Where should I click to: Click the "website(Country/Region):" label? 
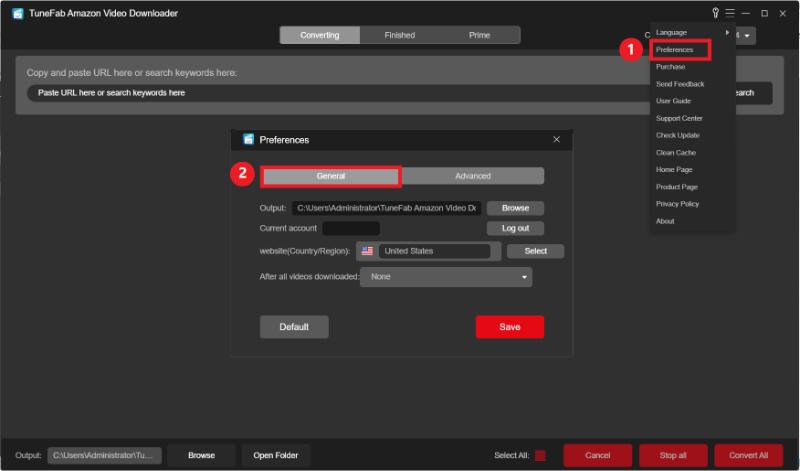[305, 251]
